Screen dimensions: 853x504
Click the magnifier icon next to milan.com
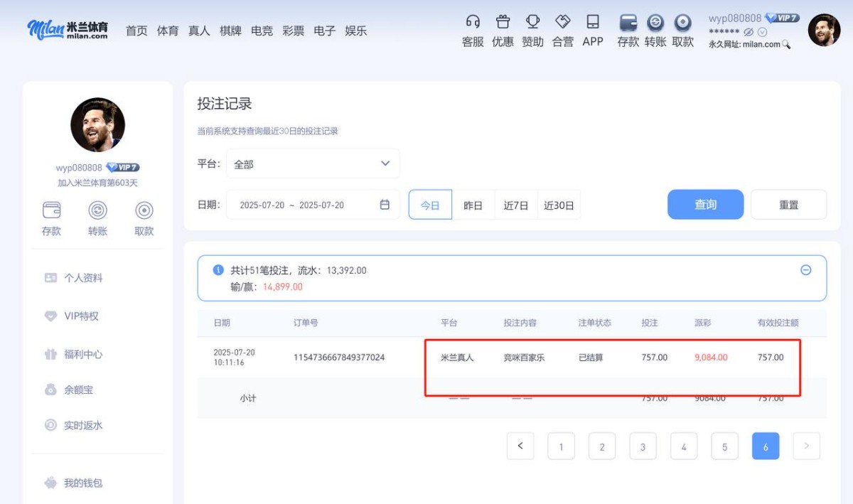(785, 44)
